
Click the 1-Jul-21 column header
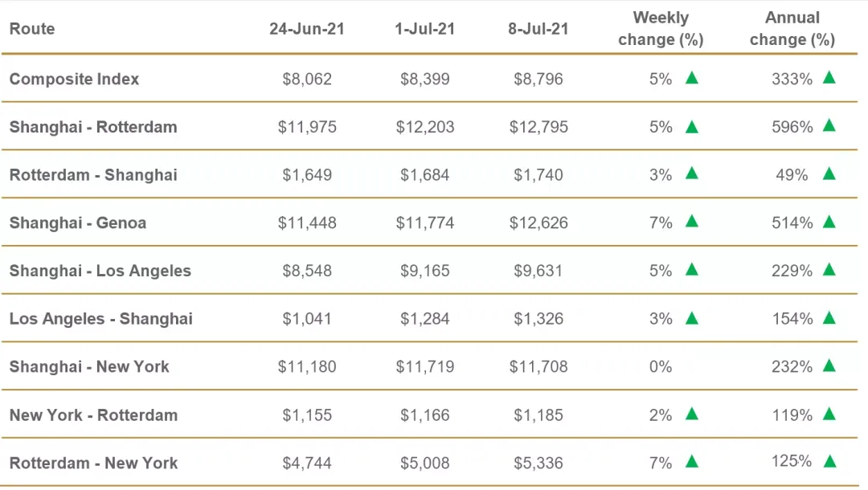click(x=425, y=29)
